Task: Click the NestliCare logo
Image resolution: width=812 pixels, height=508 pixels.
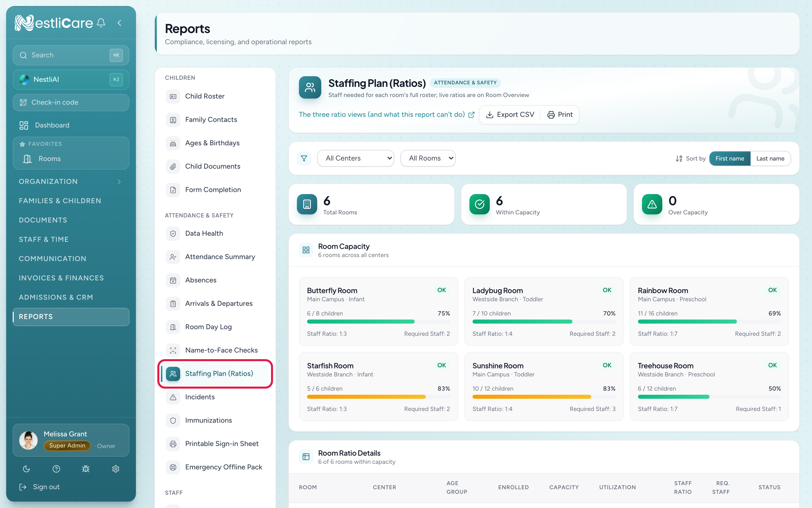Action: click(54, 23)
